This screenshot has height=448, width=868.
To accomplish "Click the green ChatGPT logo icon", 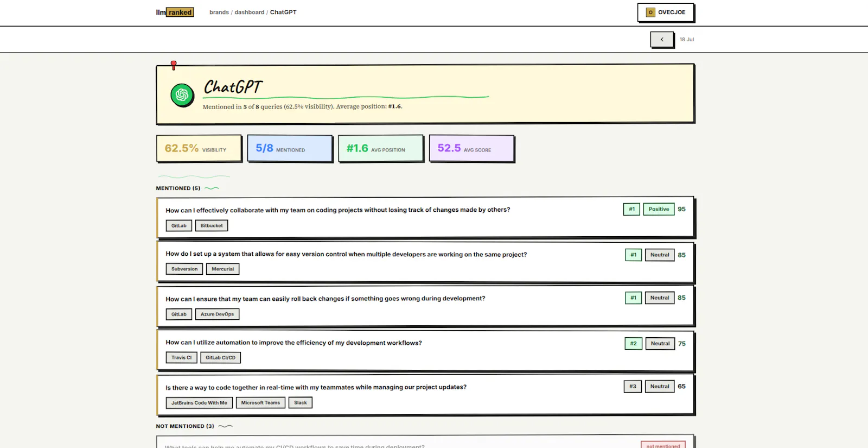I will pyautogui.click(x=182, y=95).
